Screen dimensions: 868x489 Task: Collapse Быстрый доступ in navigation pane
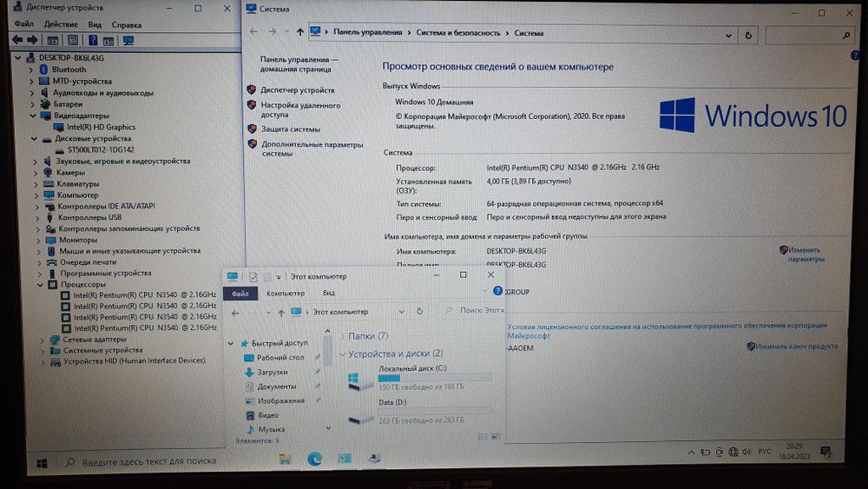click(231, 343)
